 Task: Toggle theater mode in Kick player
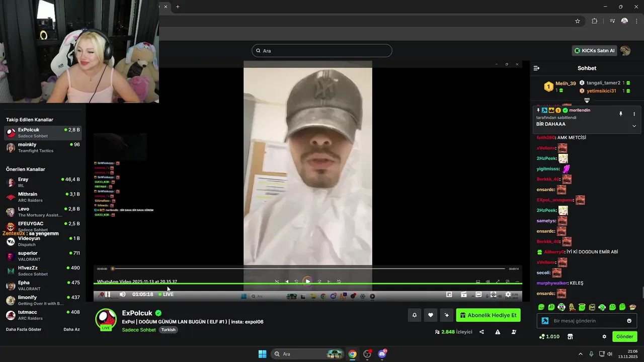tap(478, 295)
